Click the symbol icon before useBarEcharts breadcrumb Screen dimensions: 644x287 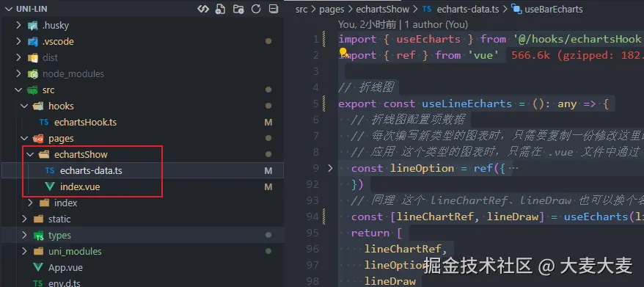tap(516, 9)
